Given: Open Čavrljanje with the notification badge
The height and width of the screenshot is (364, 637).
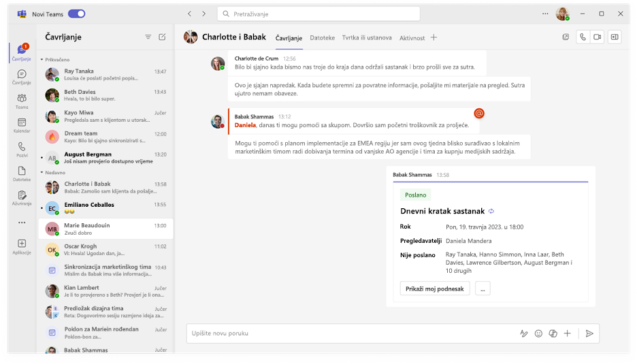Looking at the screenshot, I should coord(22,52).
